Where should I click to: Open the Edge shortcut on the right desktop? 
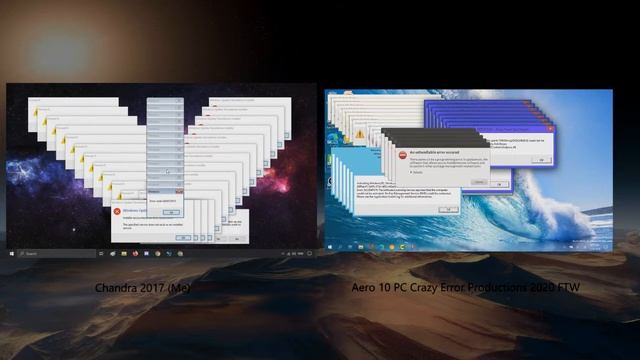coord(333,138)
